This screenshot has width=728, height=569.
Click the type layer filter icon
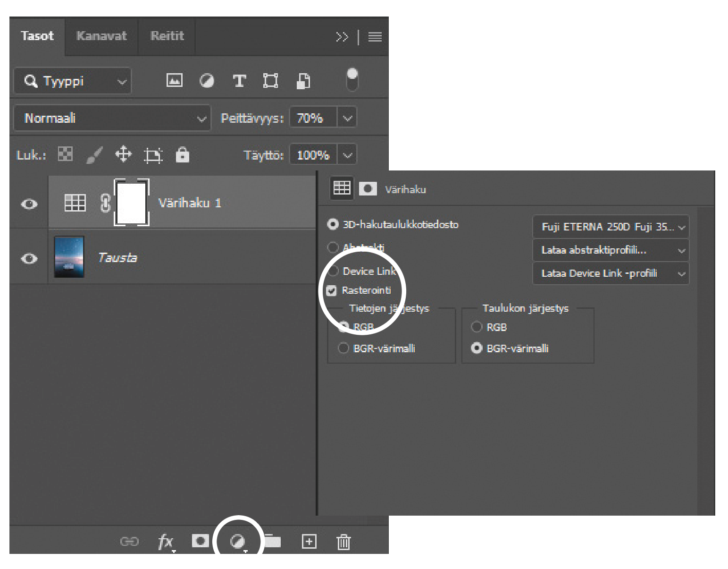pos(239,81)
